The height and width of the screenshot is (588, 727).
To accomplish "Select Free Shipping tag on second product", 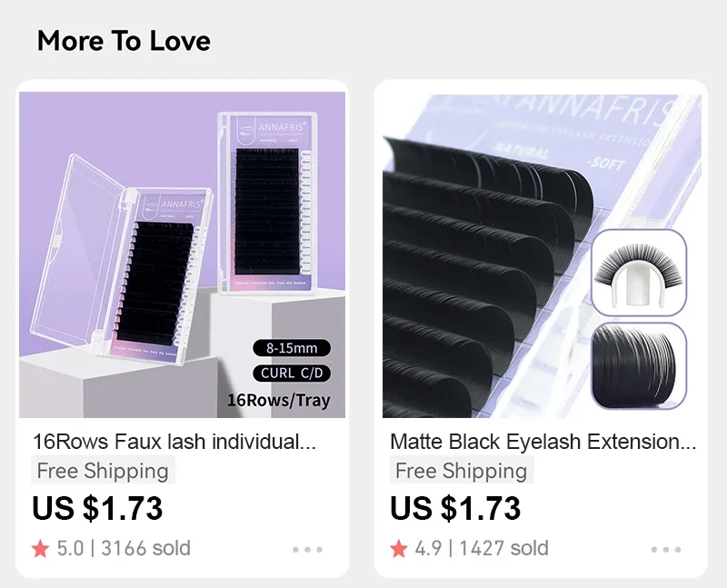I will [462, 470].
